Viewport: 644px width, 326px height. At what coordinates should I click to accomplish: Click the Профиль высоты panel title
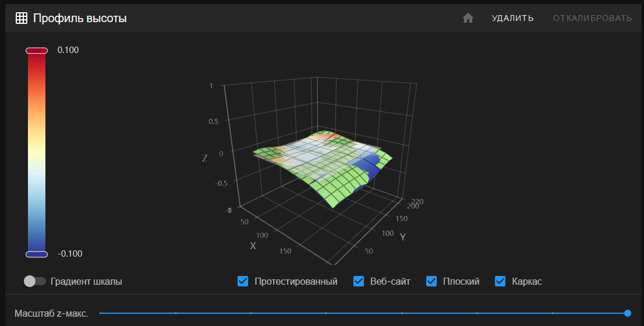point(80,18)
